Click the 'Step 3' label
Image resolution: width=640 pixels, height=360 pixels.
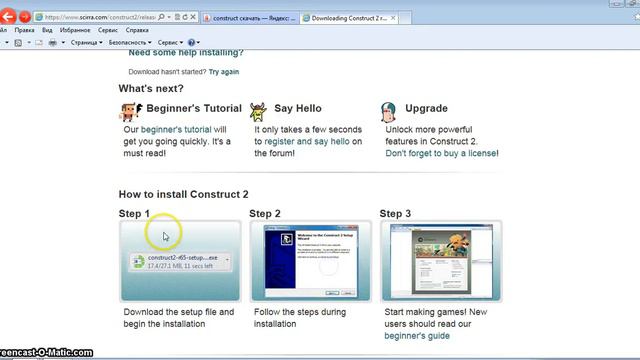[x=395, y=214]
